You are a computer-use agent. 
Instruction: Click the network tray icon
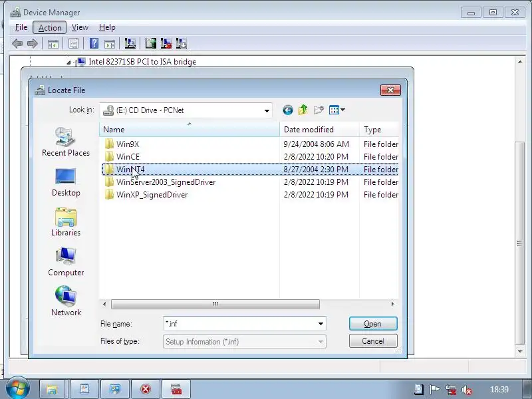point(451,390)
